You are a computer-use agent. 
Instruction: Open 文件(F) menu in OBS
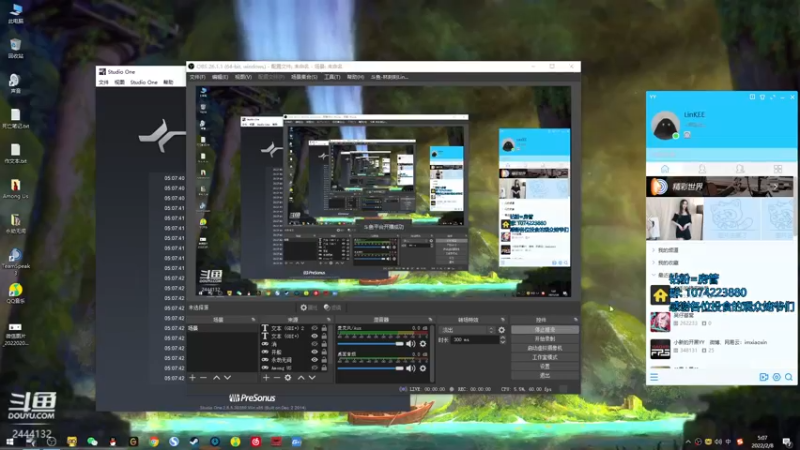click(197, 77)
